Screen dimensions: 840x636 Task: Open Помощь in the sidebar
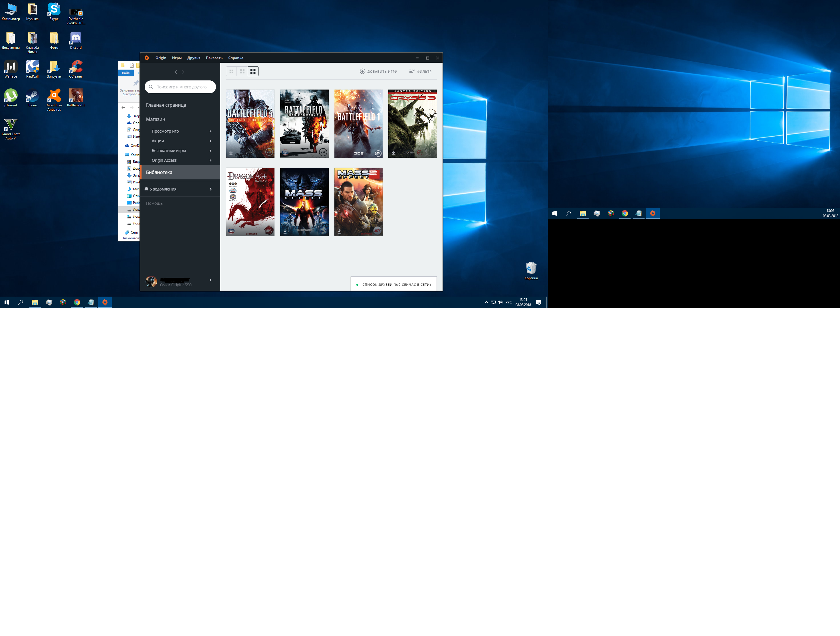tap(154, 203)
